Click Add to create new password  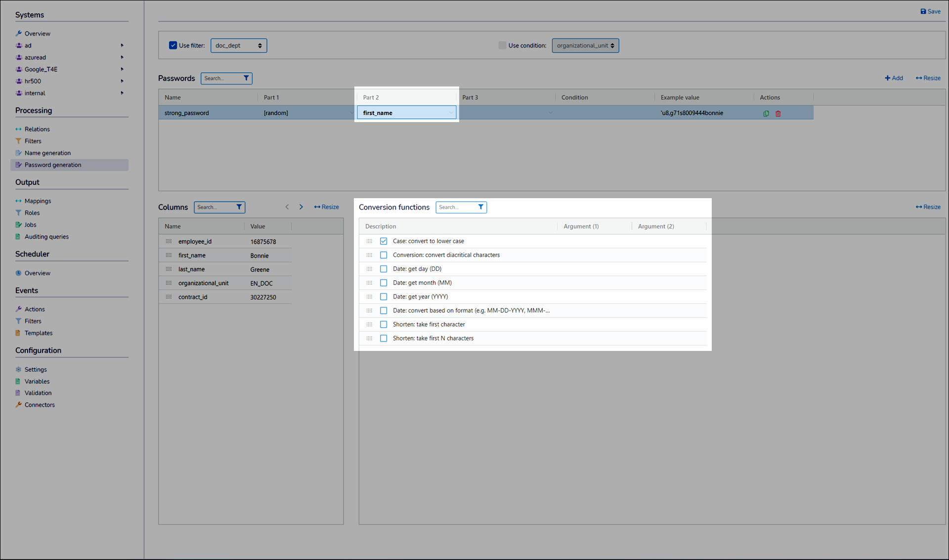(894, 78)
